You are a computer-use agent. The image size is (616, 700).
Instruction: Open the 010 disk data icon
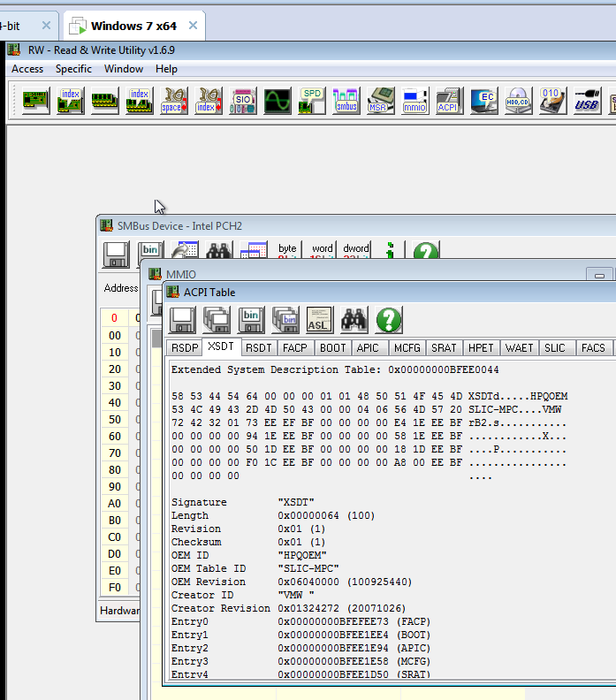point(552,101)
